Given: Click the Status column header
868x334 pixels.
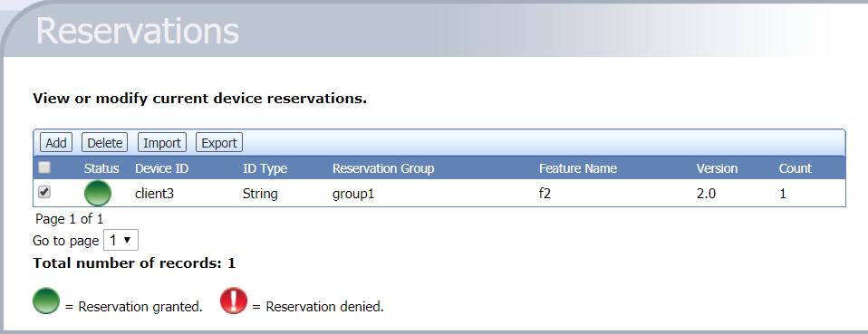Looking at the screenshot, I should (x=101, y=168).
